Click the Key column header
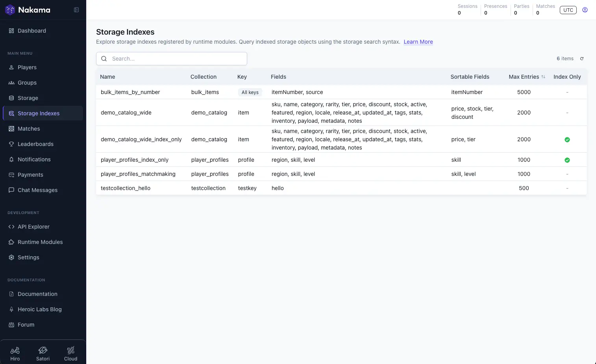The height and width of the screenshot is (364, 596). click(242, 77)
